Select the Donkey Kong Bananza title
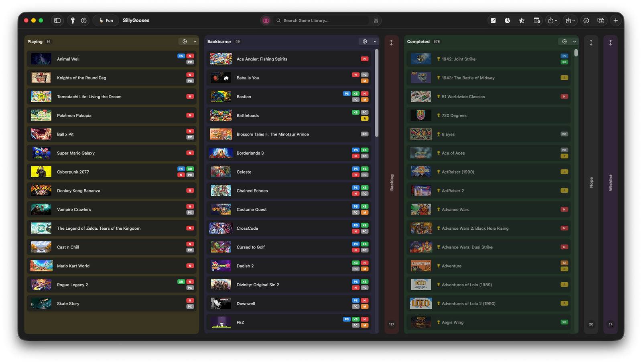Viewport: 642px width, 364px height. [79, 191]
